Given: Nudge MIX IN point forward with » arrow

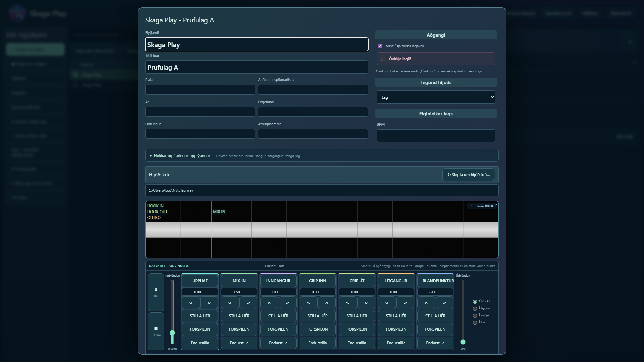Looking at the screenshot, I should [248, 303].
